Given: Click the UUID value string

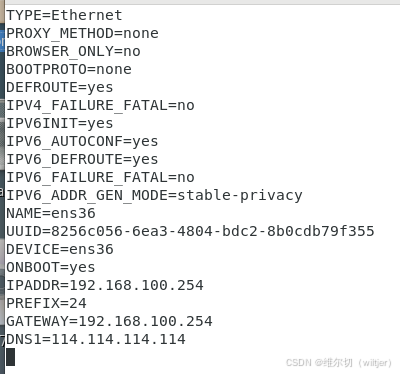Looking at the screenshot, I should coord(213,231).
